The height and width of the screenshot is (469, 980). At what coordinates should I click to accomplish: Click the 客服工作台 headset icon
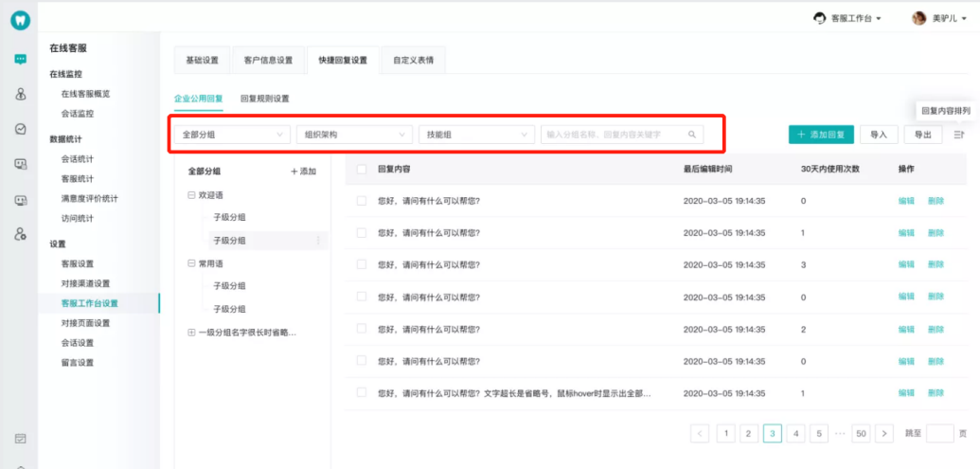[x=819, y=18]
